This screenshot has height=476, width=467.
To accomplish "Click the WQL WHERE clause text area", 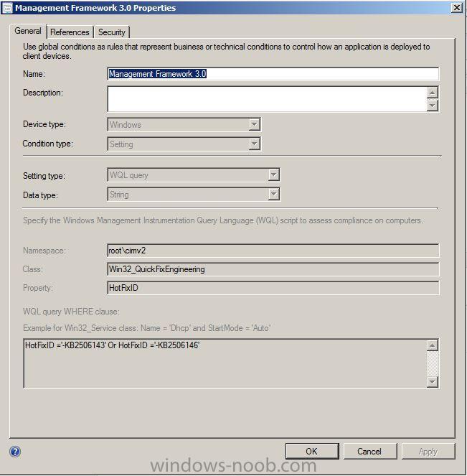I will point(225,363).
